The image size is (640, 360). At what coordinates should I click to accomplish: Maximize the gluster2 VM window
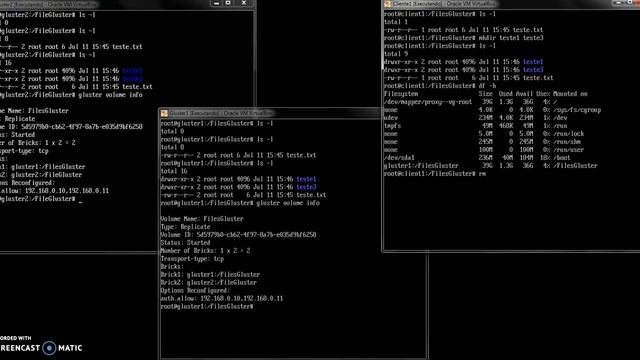[x=228, y=3]
